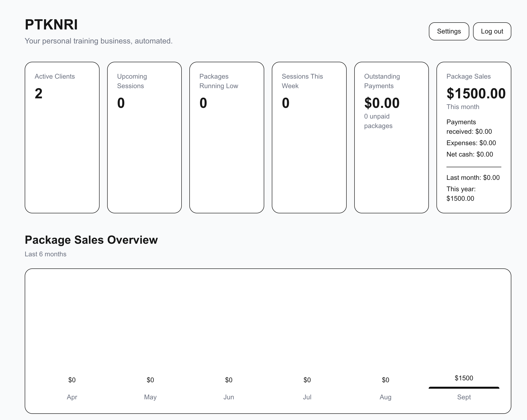Click the Log out button
This screenshot has height=420, width=527.
pos(492,31)
